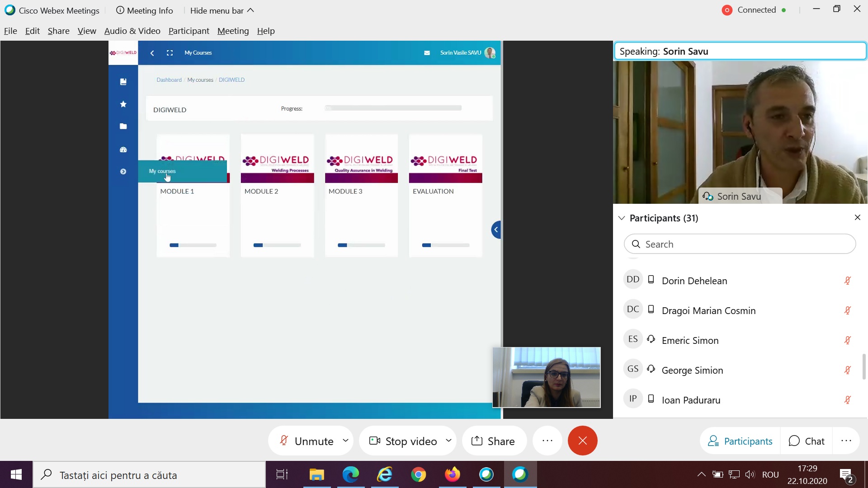Image resolution: width=868 pixels, height=488 pixels.
Task: Collapse the Participants (31) section chevron
Action: coord(622,218)
